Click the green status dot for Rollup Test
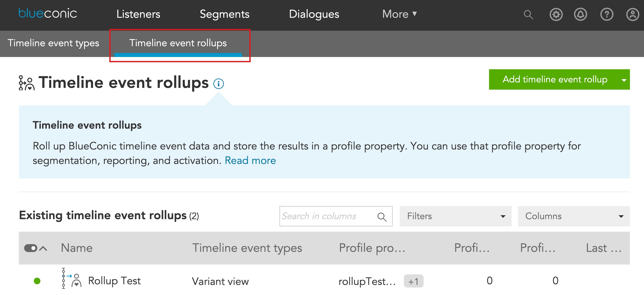This screenshot has height=295, width=644. [37, 281]
